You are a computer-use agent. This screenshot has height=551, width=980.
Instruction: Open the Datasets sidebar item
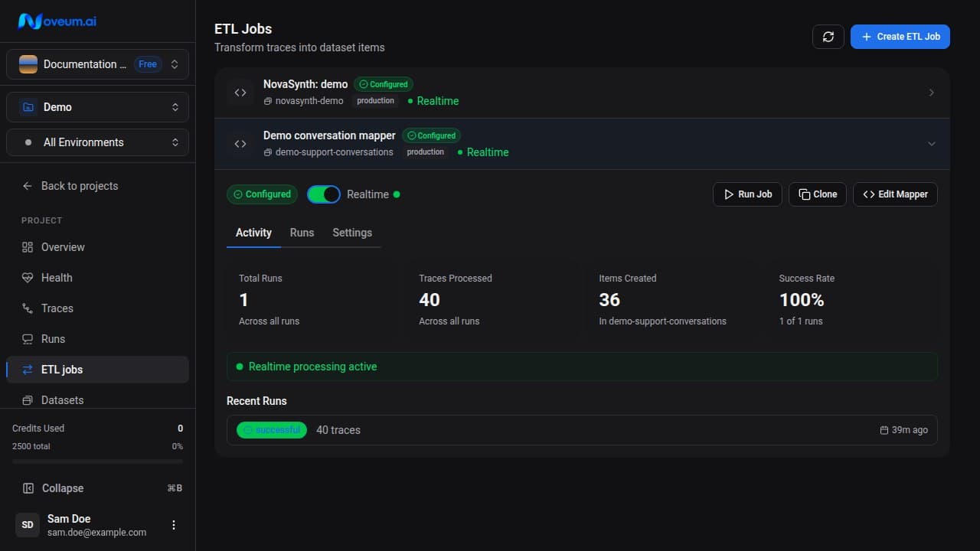tap(97, 400)
